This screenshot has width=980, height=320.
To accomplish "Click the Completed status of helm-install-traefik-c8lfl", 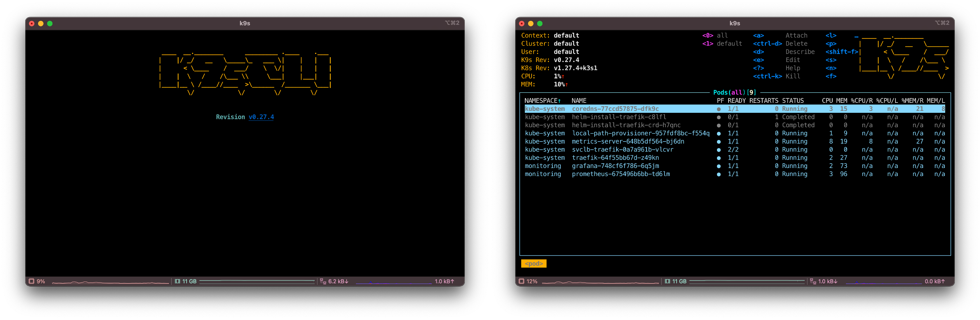I will [x=798, y=117].
